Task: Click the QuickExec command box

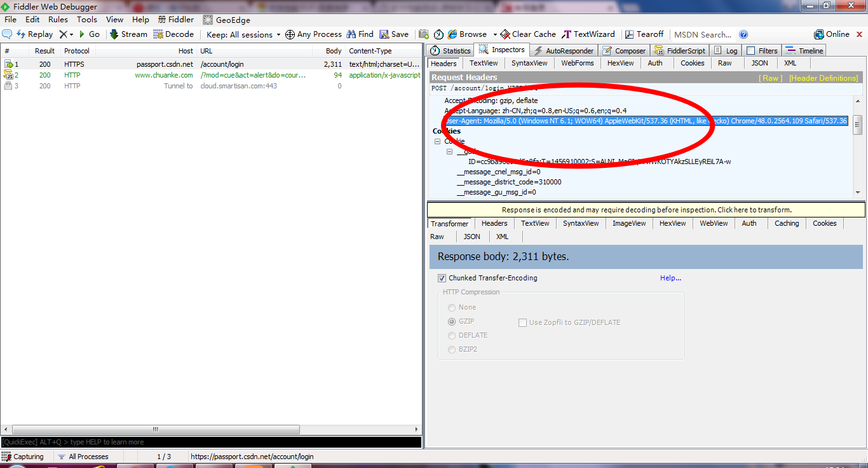Action: pyautogui.click(x=210, y=442)
